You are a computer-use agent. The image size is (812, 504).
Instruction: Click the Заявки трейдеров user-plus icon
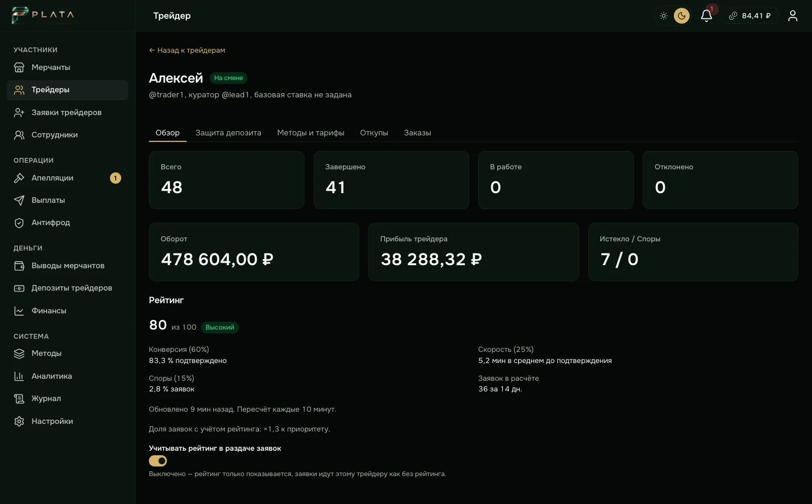tap(19, 113)
